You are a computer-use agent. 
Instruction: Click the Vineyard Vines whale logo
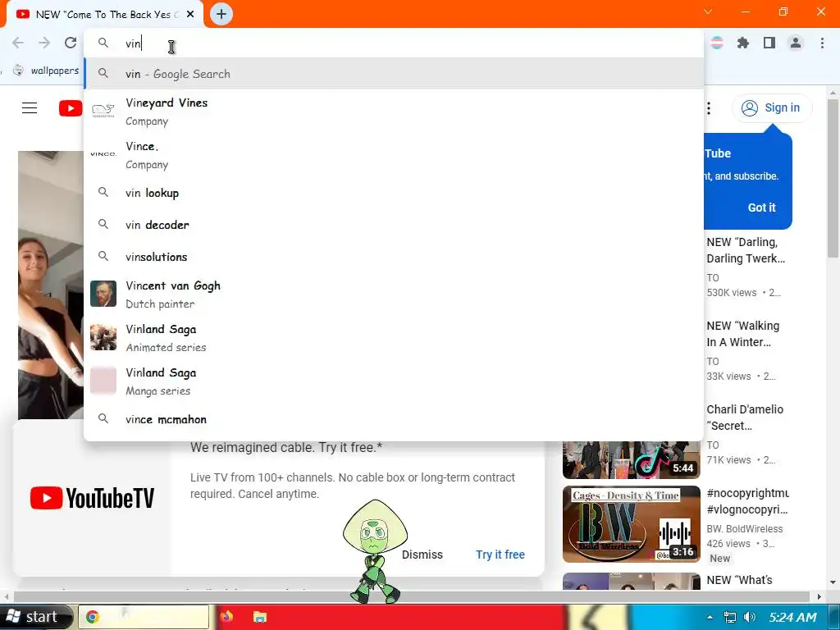(x=103, y=111)
